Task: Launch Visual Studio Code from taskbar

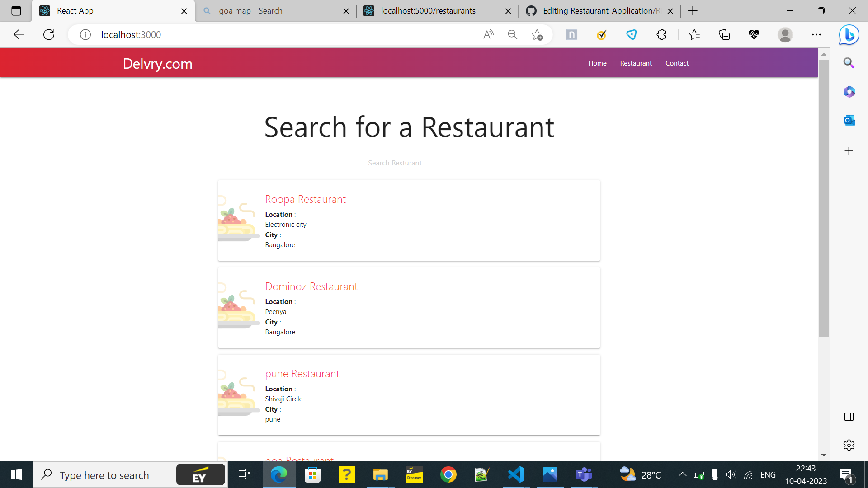Action: pos(516,474)
